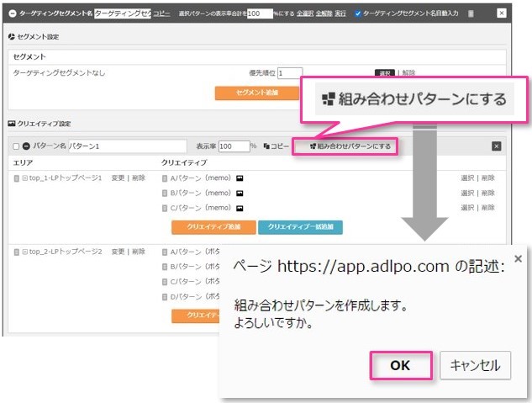
Task: Delete the pattern with the dark X icon
Action: point(496,146)
